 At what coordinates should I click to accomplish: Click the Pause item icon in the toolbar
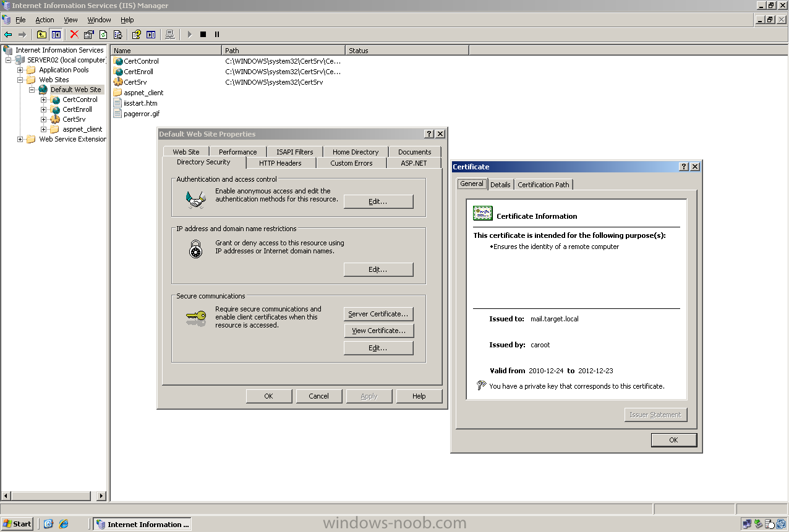coord(217,35)
